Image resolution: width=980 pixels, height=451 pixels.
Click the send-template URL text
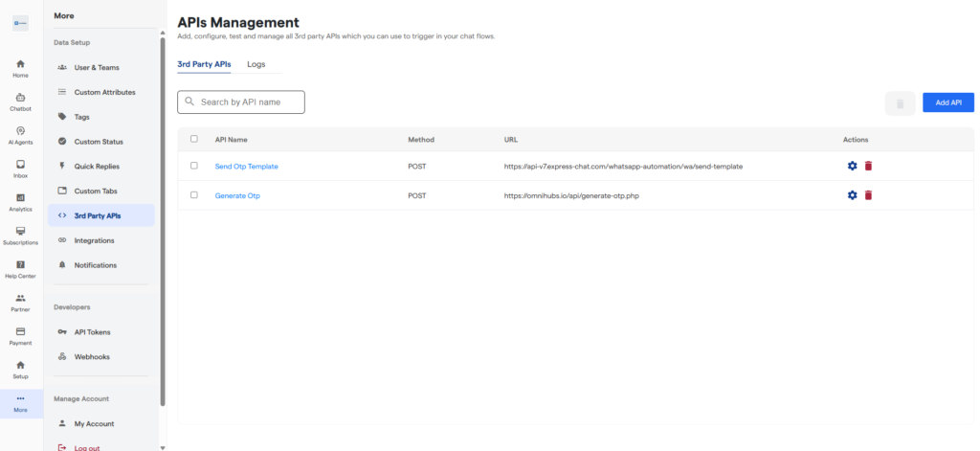tap(624, 167)
